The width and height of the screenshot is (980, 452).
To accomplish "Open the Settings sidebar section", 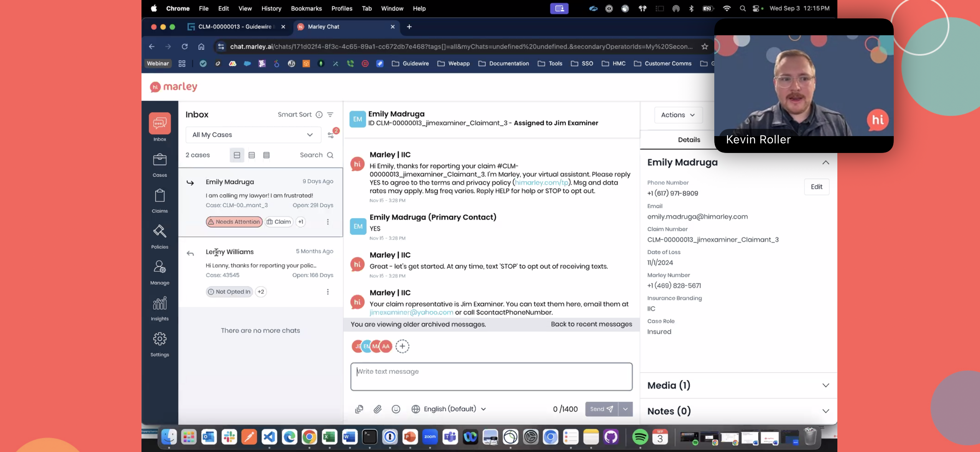I will [160, 344].
